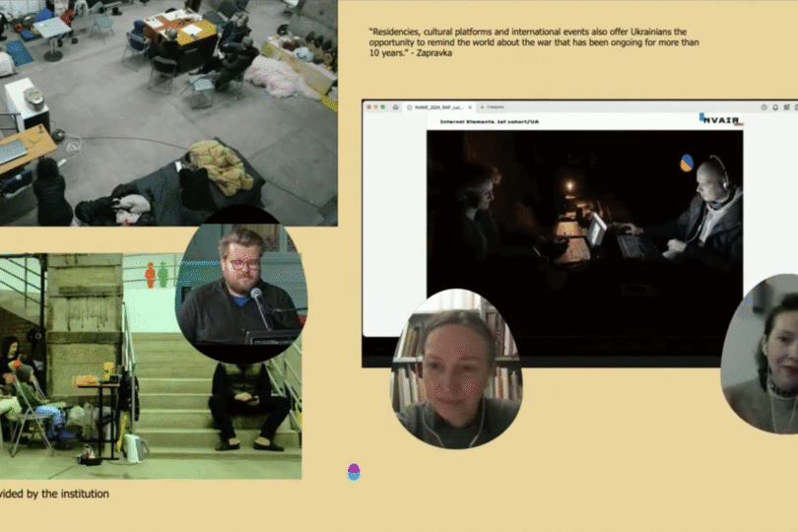
Task: Click the home icon in browser toolbar
Action: (x=395, y=106)
